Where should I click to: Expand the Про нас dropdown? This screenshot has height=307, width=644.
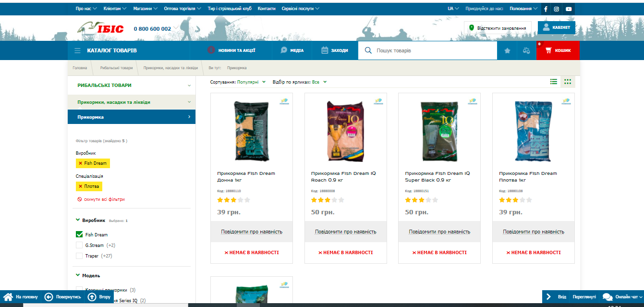86,9
